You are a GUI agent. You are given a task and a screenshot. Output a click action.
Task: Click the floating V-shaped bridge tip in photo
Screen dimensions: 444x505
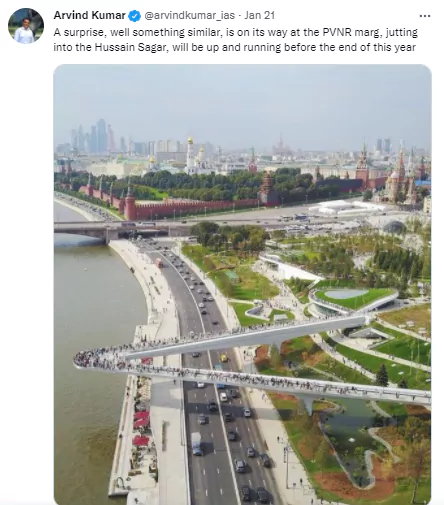pos(89,359)
